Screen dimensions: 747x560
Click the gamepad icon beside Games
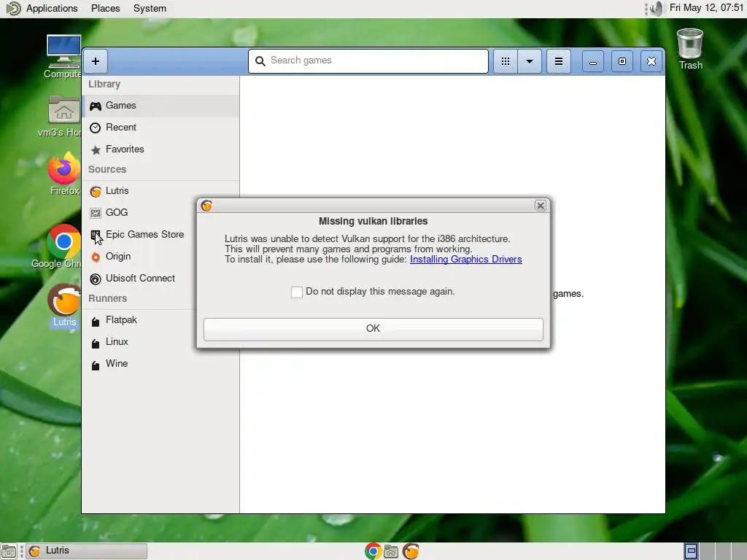[x=96, y=106]
